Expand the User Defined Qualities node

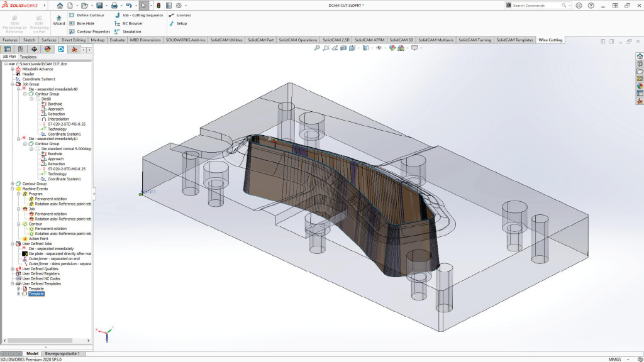click(11, 268)
